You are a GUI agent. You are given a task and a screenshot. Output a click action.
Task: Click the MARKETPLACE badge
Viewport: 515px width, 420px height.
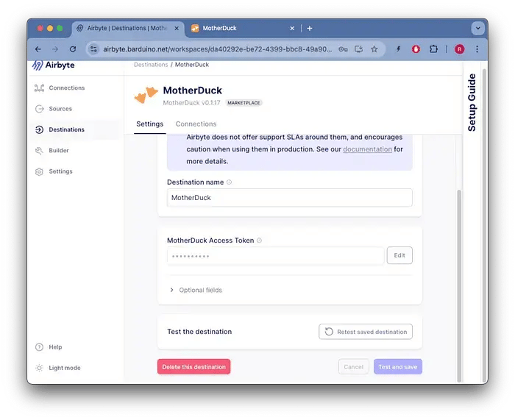point(244,103)
